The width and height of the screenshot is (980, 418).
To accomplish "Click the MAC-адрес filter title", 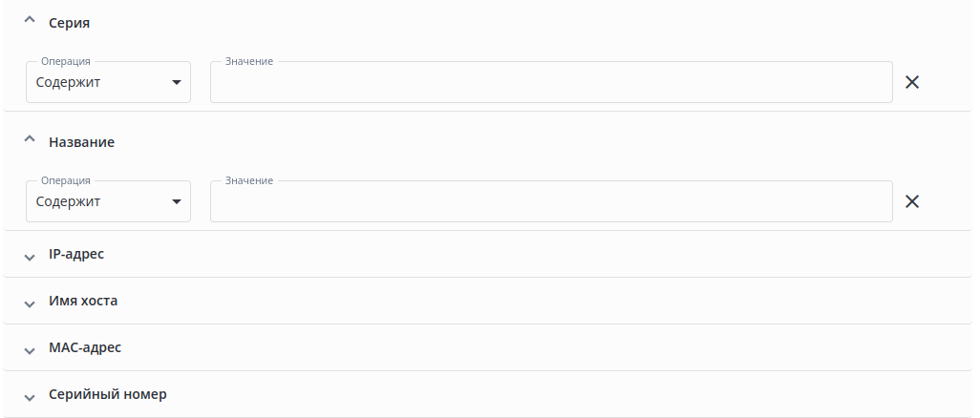I will click(x=85, y=347).
